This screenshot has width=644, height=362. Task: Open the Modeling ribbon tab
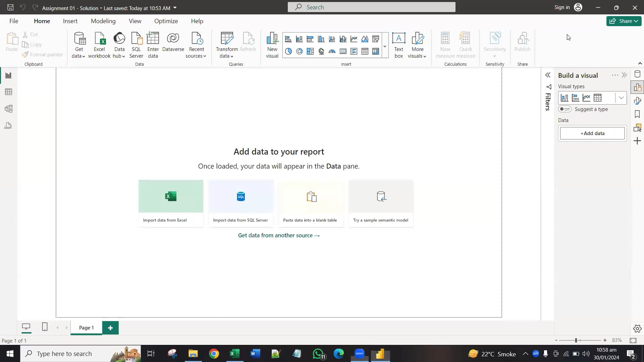click(103, 21)
